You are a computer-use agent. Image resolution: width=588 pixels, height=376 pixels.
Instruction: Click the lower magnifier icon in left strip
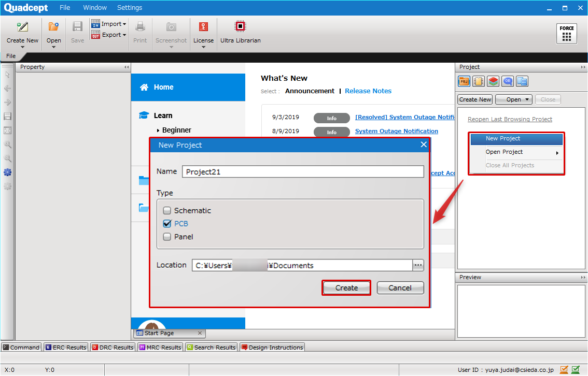(7, 158)
